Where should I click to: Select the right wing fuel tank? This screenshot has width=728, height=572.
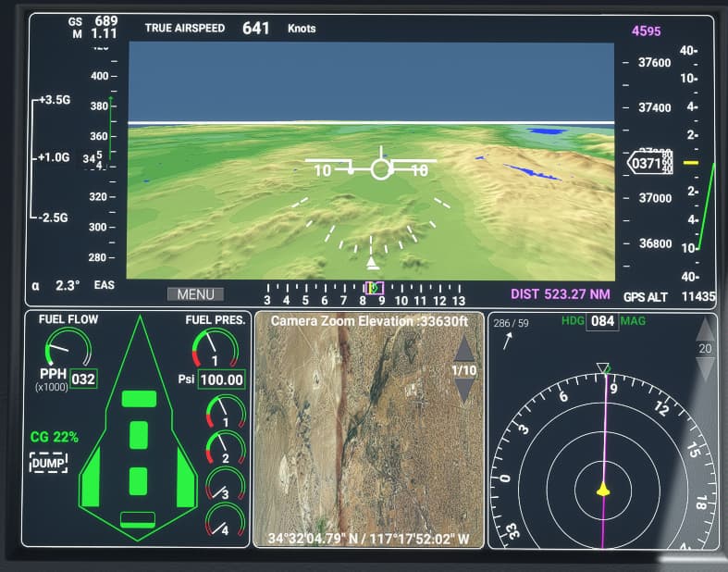pyautogui.click(x=186, y=479)
